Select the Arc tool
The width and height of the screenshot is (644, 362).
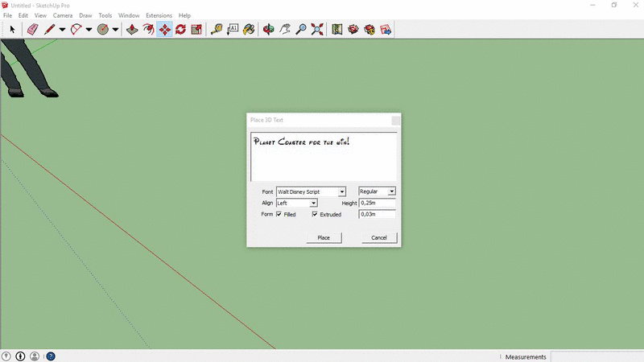pyautogui.click(x=76, y=29)
